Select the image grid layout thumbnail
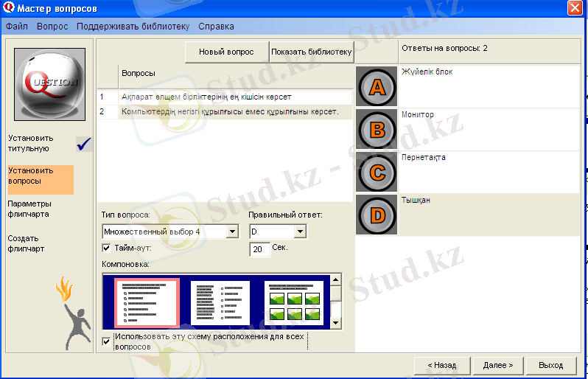 (x=293, y=302)
